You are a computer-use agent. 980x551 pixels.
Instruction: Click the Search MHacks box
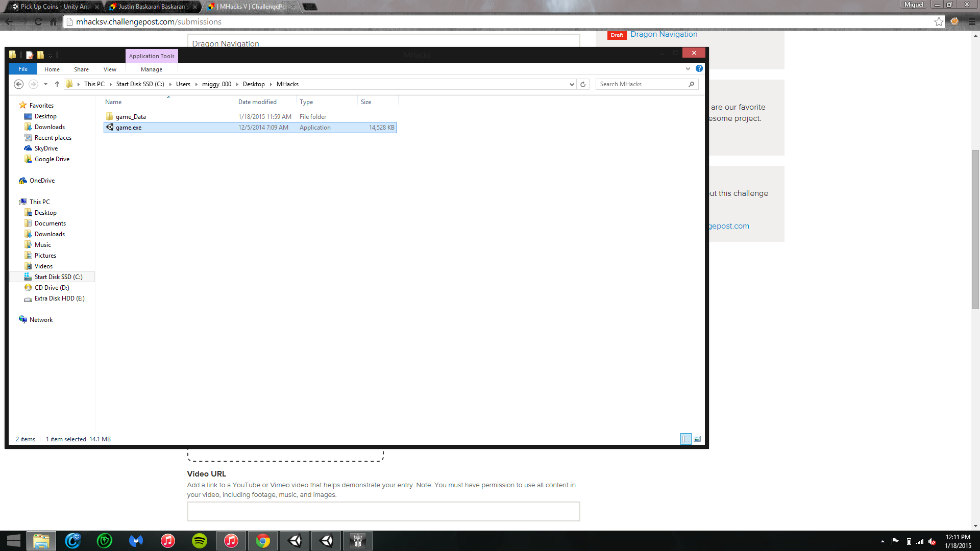[x=642, y=84]
